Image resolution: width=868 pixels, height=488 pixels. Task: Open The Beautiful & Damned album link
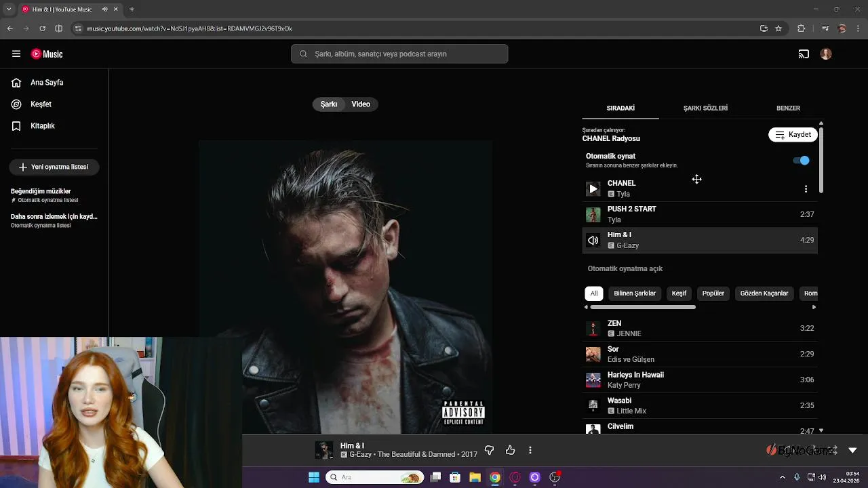point(417,455)
